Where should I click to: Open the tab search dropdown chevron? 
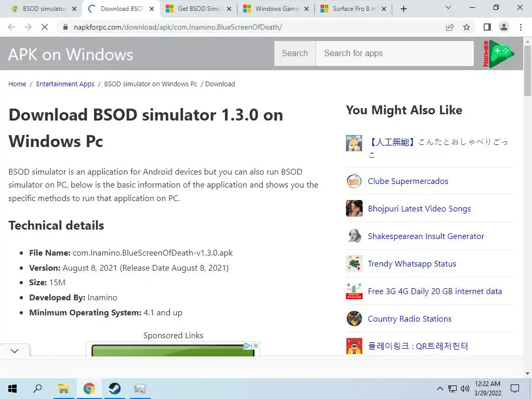coord(448,8)
